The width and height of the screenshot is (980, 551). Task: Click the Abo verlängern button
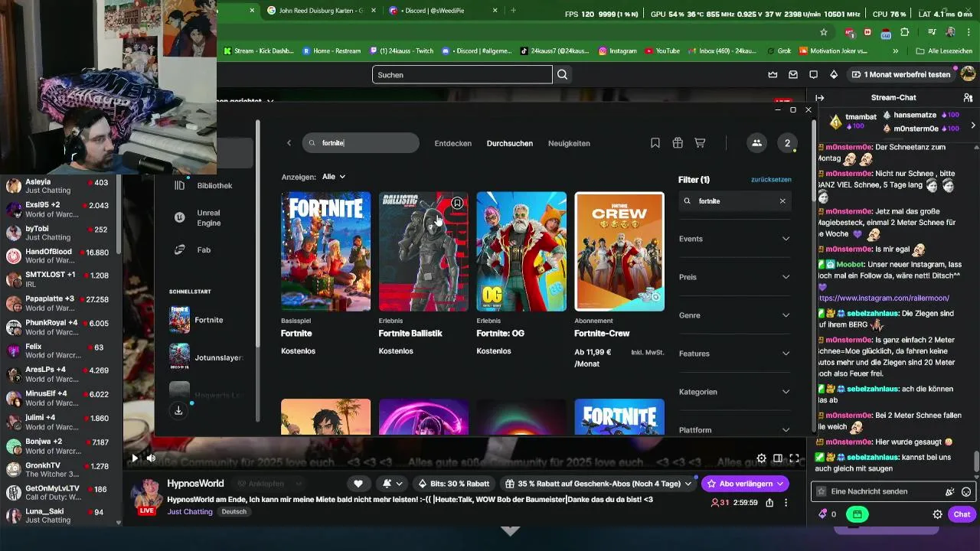click(745, 484)
